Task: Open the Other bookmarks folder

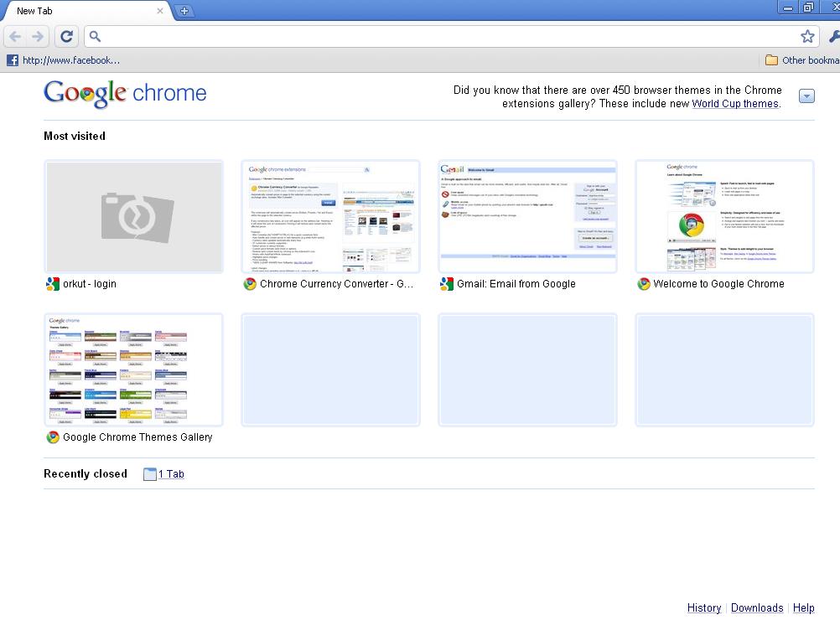Action: (802, 60)
